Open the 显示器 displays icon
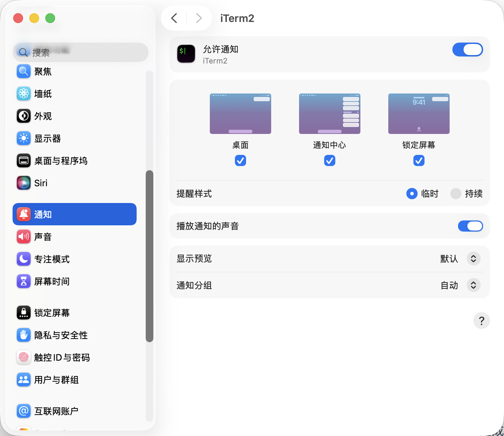Image resolution: width=504 pixels, height=436 pixels. [x=24, y=138]
